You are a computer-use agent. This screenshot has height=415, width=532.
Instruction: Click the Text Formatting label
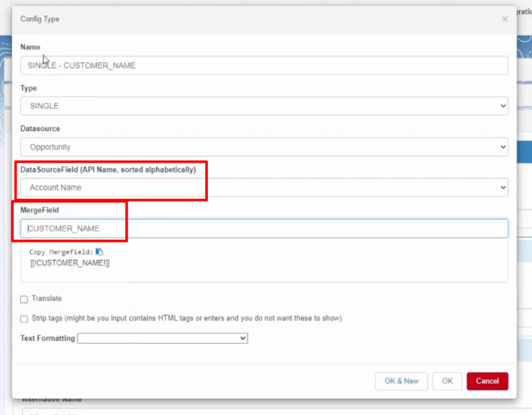[48, 338]
